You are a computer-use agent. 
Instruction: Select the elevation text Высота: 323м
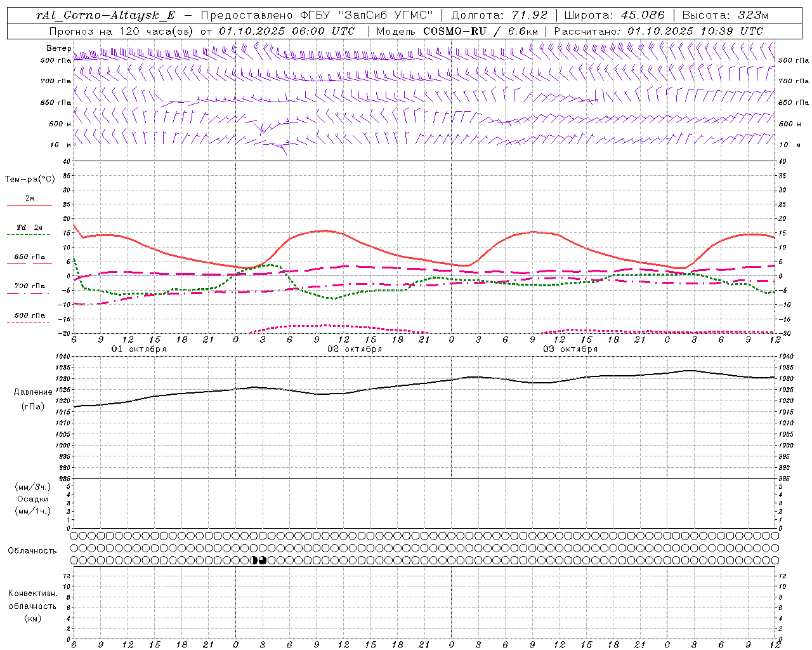click(x=726, y=15)
